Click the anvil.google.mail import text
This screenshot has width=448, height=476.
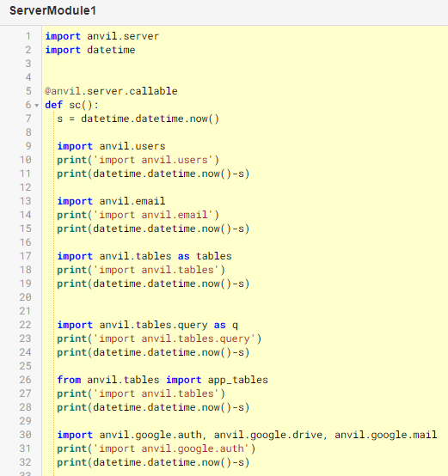[x=386, y=435]
